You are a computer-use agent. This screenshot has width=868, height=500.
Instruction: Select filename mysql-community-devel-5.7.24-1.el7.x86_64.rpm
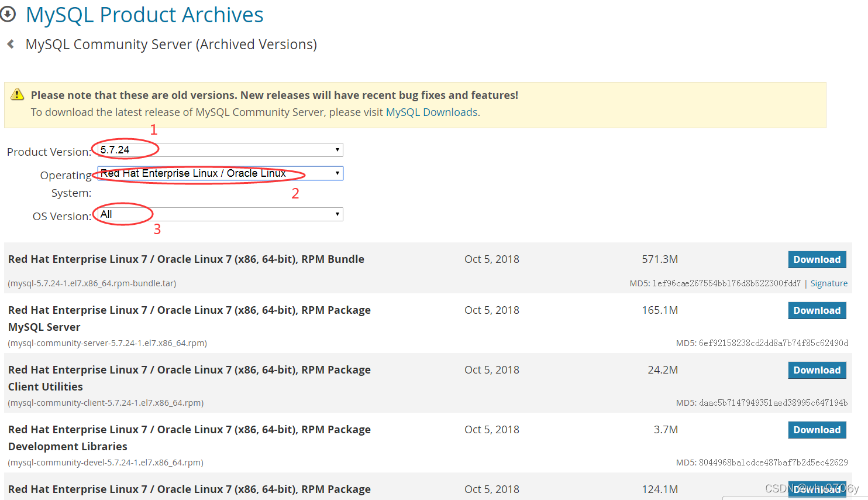(x=106, y=463)
